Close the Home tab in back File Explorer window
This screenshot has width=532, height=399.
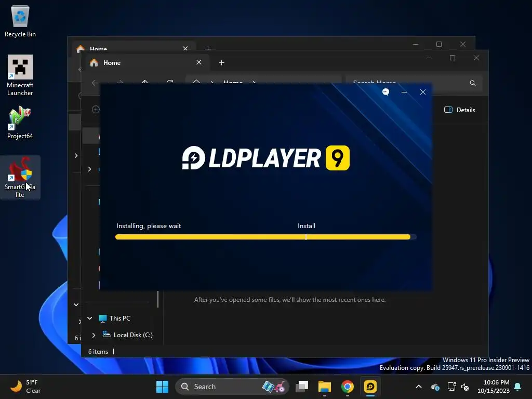[185, 48]
